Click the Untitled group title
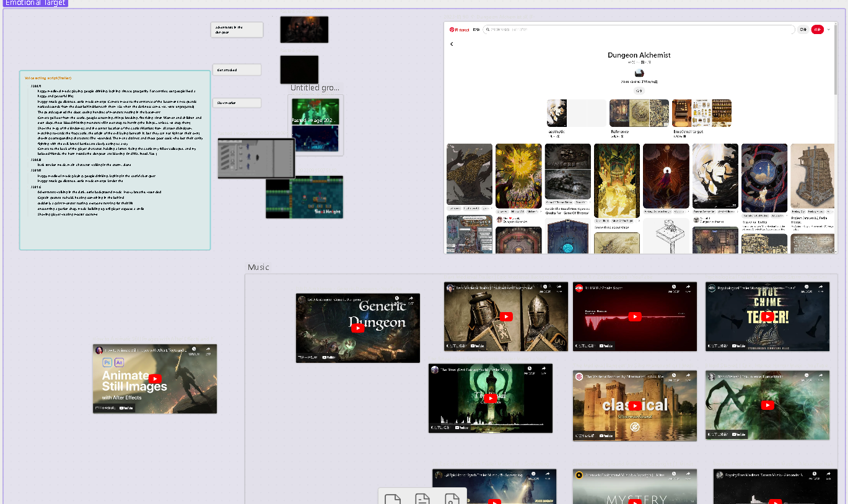Screen dimensions: 848x504 (x=315, y=88)
